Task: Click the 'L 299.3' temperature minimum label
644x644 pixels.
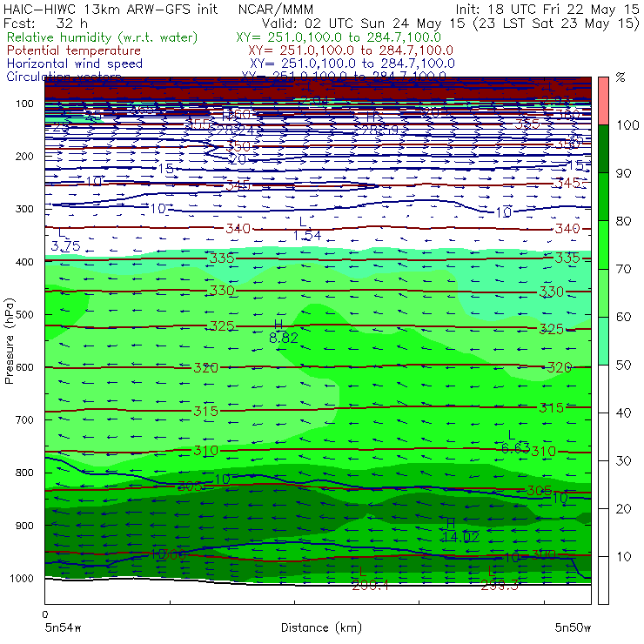Action: tap(499, 579)
